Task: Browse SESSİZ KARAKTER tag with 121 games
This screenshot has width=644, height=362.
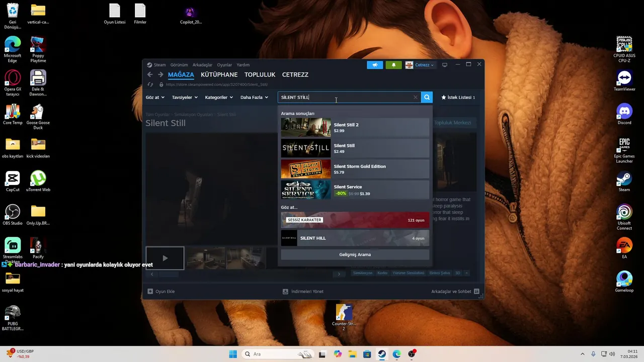Action: point(355,220)
